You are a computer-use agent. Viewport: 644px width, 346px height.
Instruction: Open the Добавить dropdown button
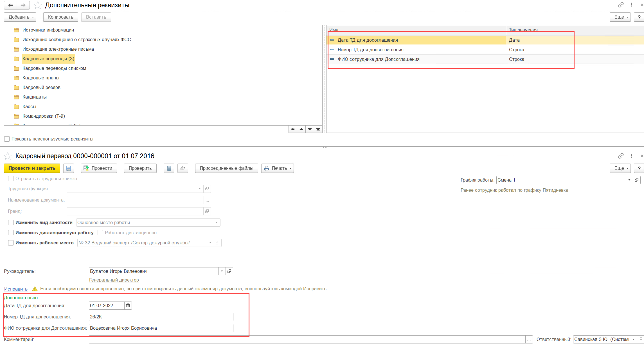point(20,17)
